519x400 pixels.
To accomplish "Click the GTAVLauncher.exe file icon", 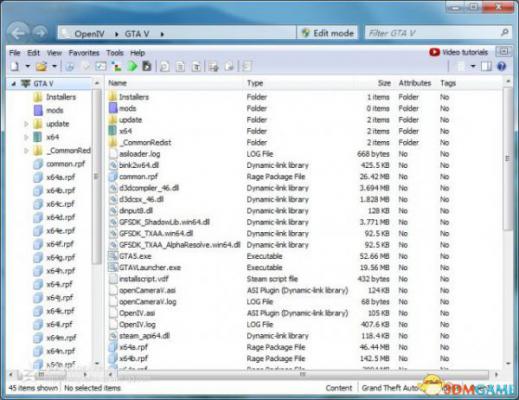I will click(x=113, y=267).
